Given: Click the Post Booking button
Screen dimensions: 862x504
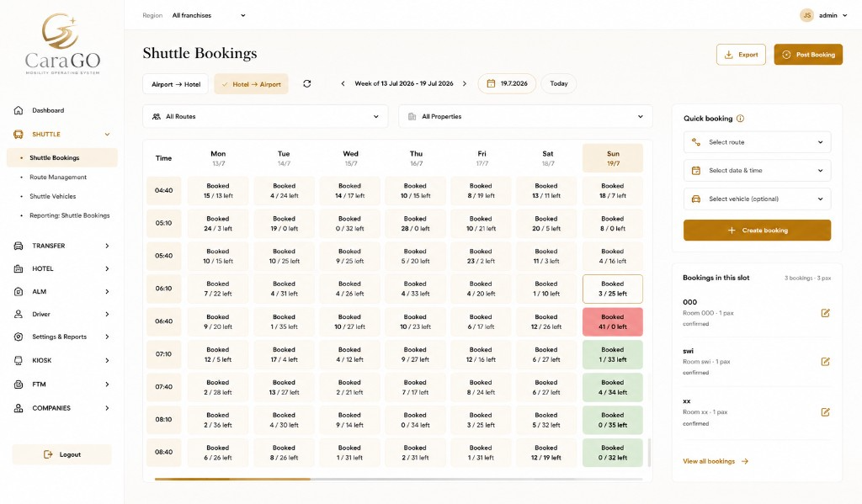Looking at the screenshot, I should 808,55.
